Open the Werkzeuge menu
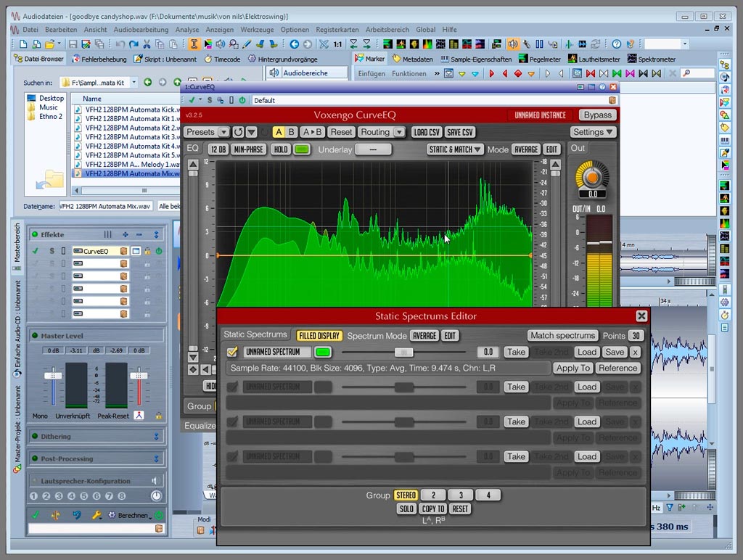This screenshot has width=743, height=560. [257, 29]
